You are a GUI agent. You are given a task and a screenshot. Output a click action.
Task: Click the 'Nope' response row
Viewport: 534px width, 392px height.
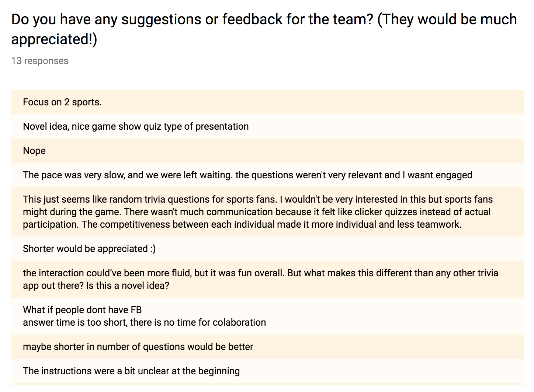point(268,151)
